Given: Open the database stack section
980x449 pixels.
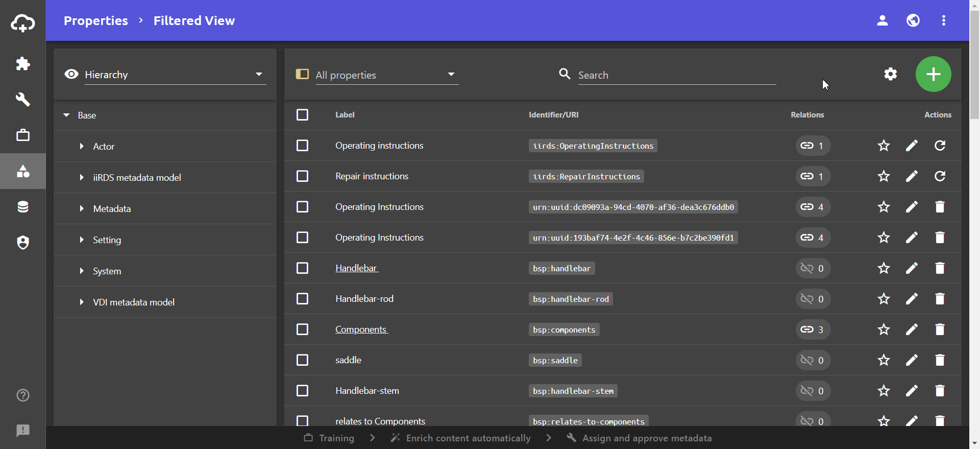Looking at the screenshot, I should tap(23, 207).
